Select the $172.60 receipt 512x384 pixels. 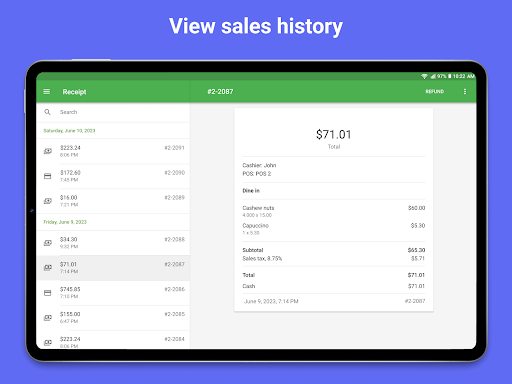113,176
